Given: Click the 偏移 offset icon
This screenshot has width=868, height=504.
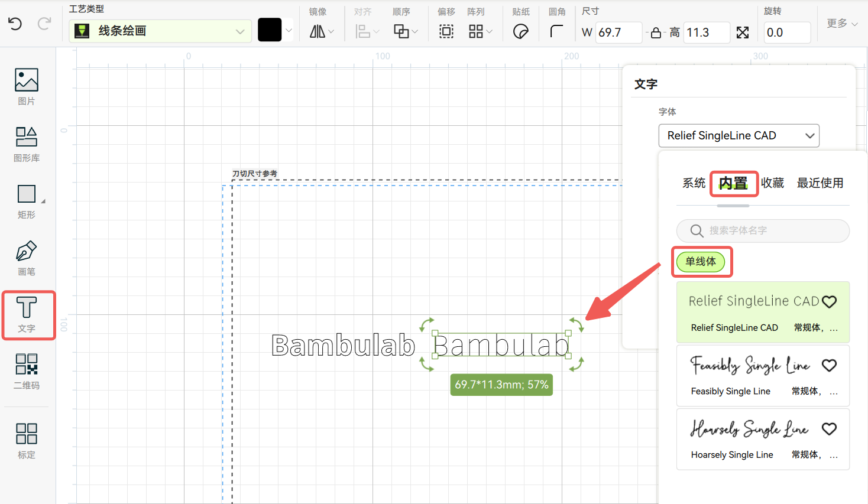Looking at the screenshot, I should point(446,31).
